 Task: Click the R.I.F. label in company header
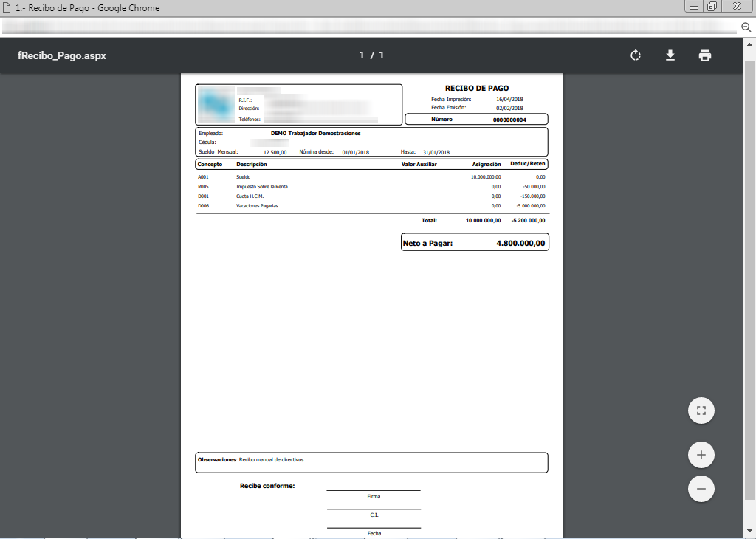[x=245, y=100]
